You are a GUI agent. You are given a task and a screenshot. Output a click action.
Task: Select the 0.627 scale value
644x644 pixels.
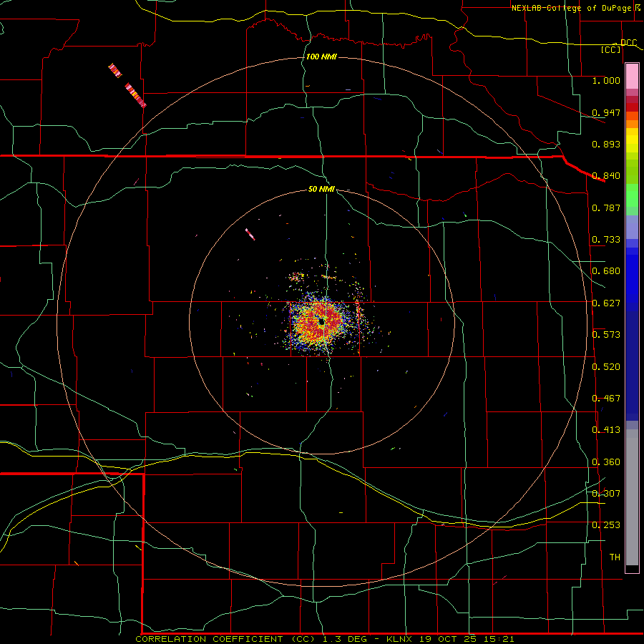[x=606, y=303]
